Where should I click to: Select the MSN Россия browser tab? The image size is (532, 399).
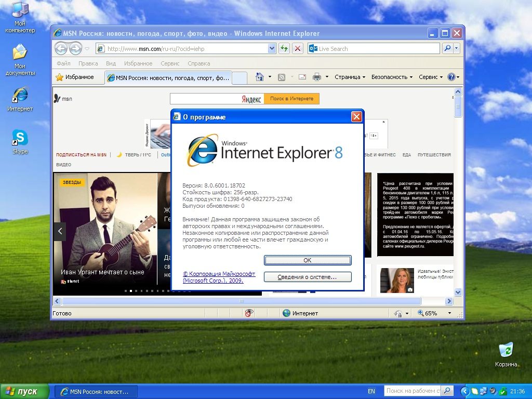tap(168, 78)
